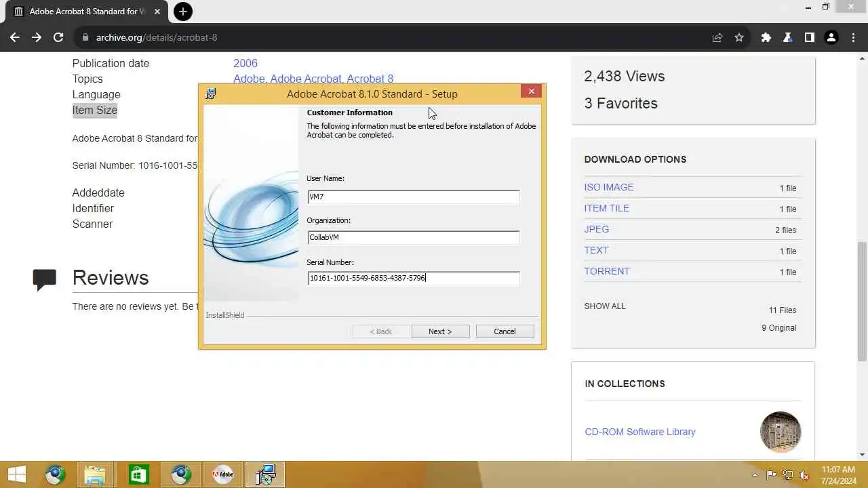Image resolution: width=868 pixels, height=488 pixels.
Task: Open Action Center flag in tray
Action: 772,475
